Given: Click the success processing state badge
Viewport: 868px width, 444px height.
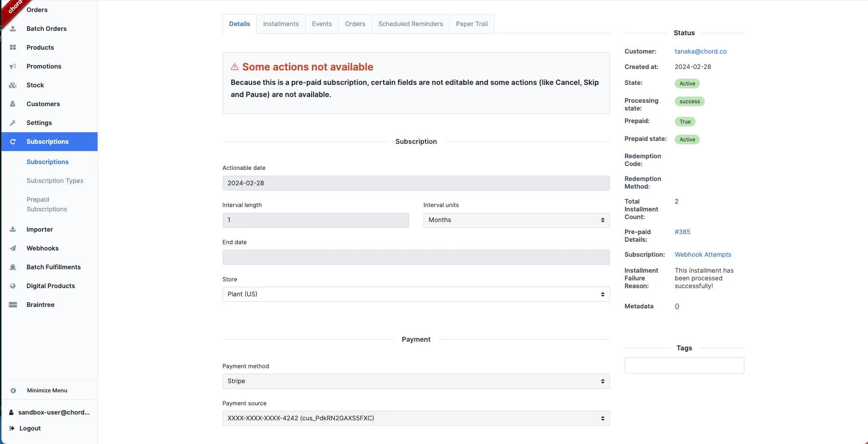Looking at the screenshot, I should [x=690, y=101].
